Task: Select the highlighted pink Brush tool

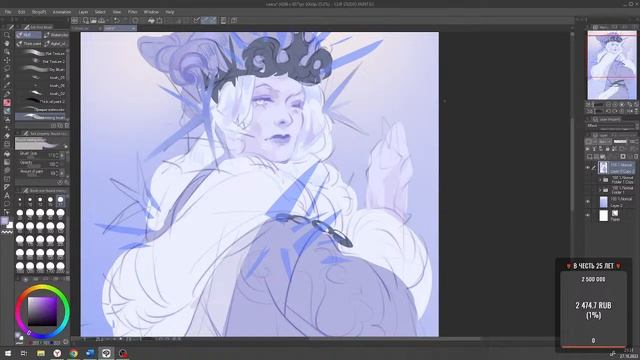Action: point(7,102)
